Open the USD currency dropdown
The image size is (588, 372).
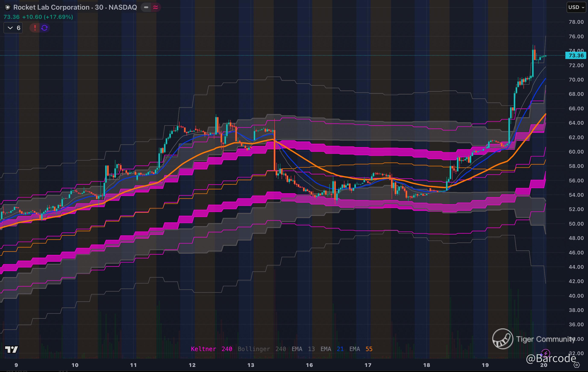[576, 7]
